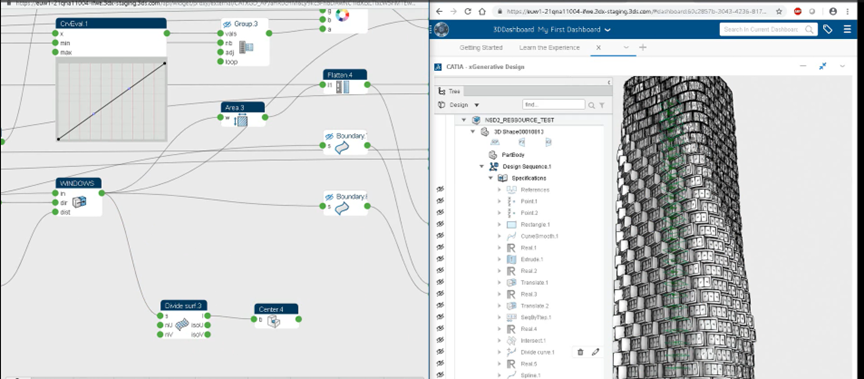864x379 pixels.
Task: Toggle visibility of the Translate.1 row
Action: [440, 282]
